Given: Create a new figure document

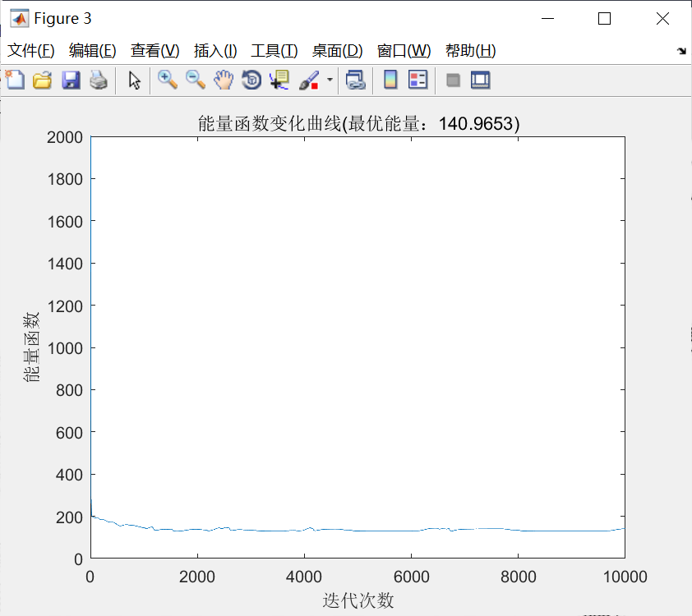Looking at the screenshot, I should tap(14, 80).
